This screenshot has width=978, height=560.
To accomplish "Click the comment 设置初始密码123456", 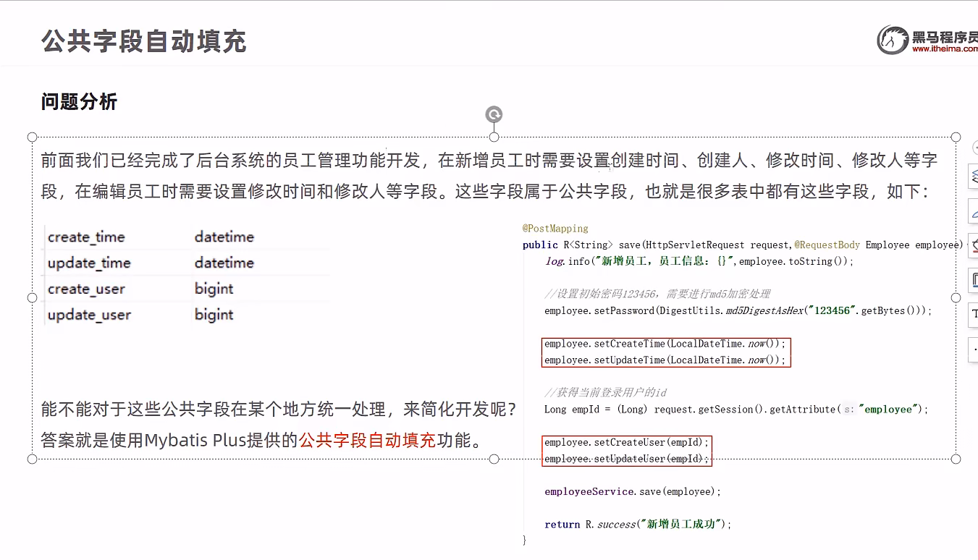I will [657, 294].
